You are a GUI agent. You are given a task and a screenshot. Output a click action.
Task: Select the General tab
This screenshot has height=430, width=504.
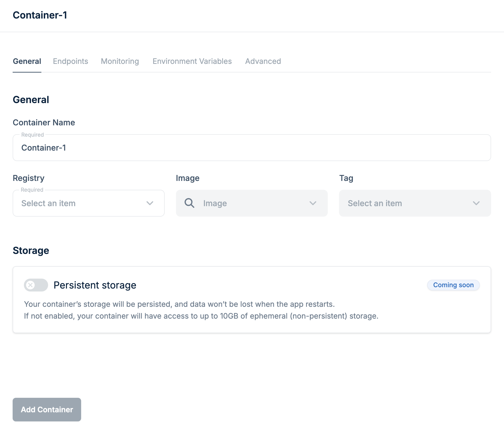[27, 61]
